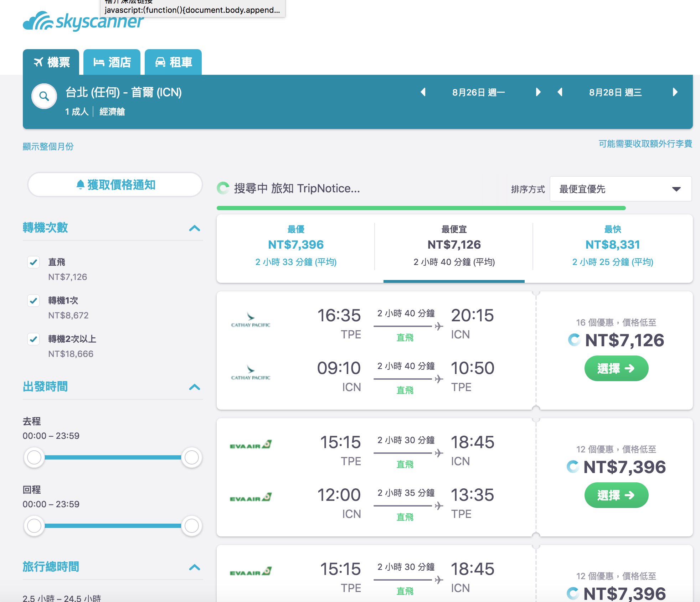
Task: Open the search magnifier icon
Action: point(44,96)
